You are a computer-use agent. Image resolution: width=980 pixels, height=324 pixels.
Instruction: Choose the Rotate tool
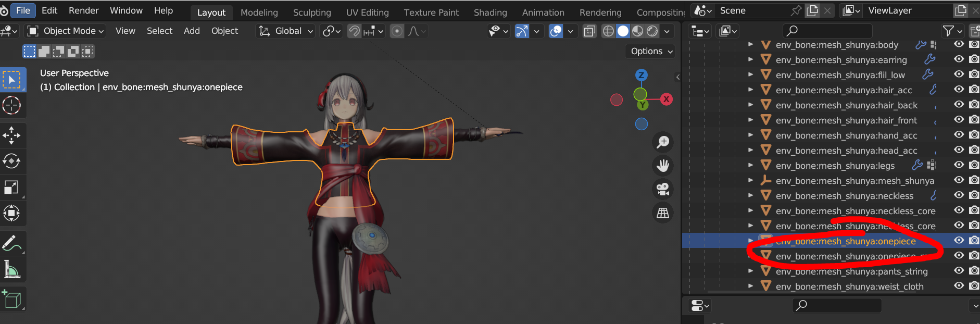pos(11,161)
